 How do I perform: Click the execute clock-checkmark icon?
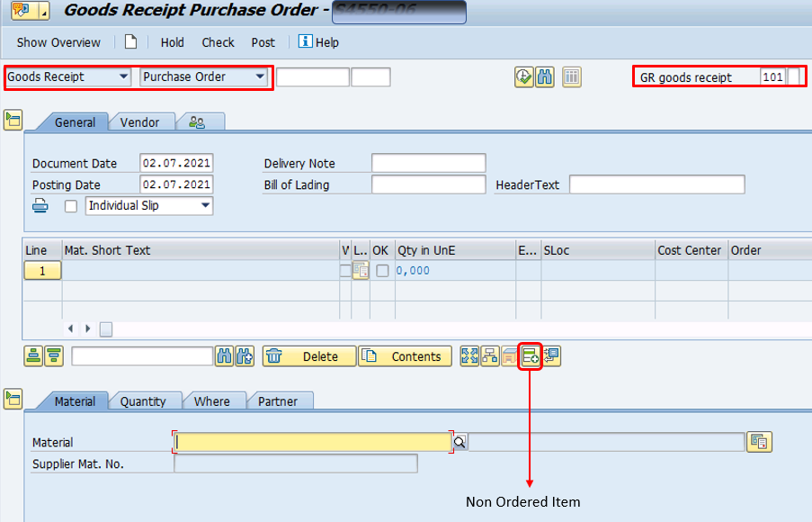(x=523, y=77)
